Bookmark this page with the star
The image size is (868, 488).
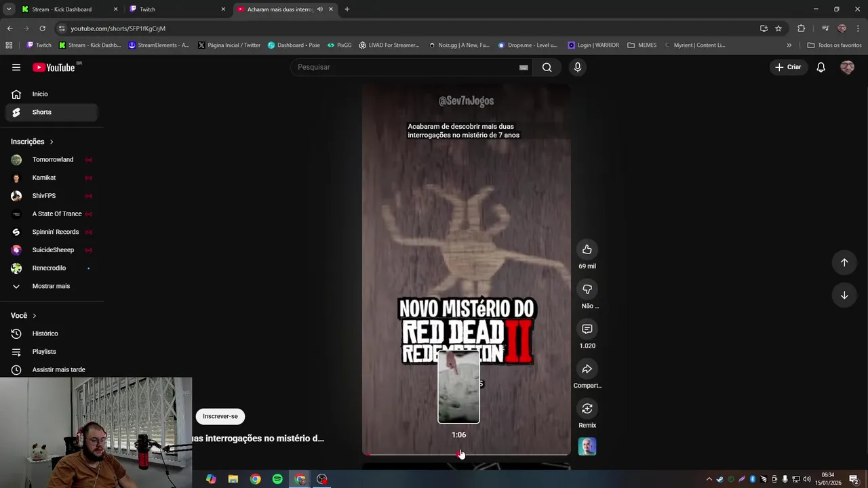[x=778, y=28]
